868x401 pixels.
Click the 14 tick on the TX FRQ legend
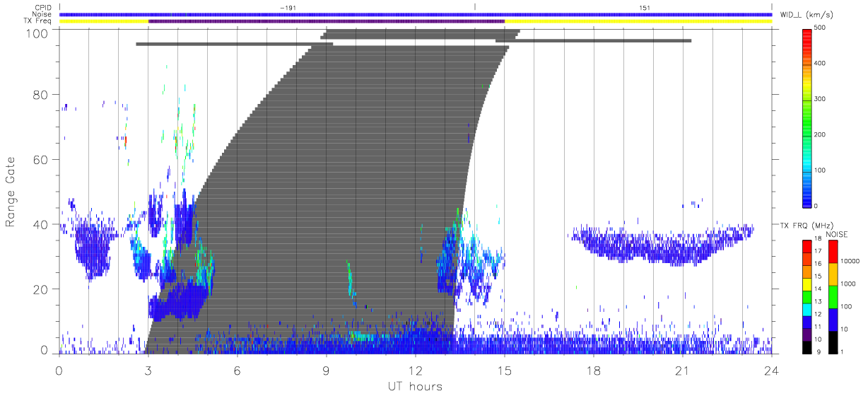(x=819, y=289)
